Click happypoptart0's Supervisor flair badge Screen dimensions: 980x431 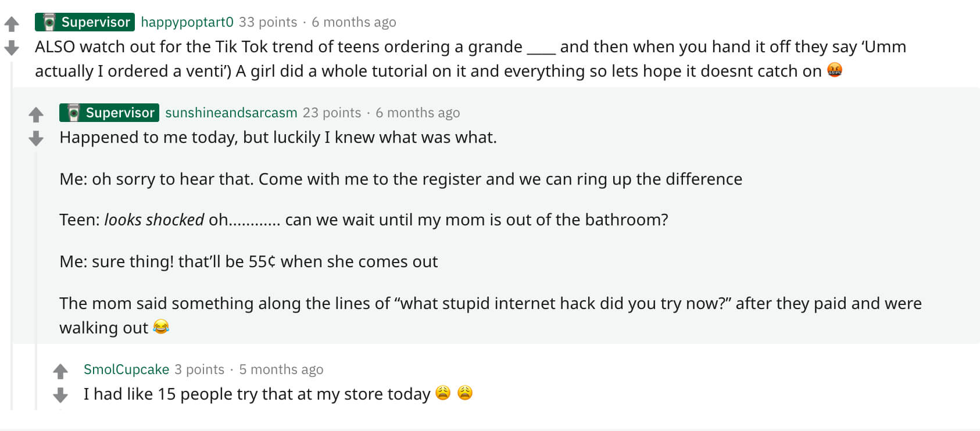[85, 22]
